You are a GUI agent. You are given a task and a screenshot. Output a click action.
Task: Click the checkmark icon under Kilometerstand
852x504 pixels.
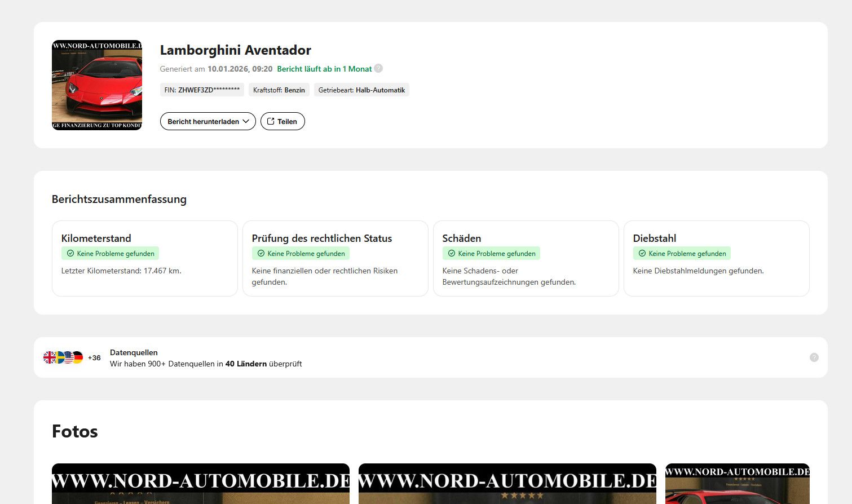click(70, 254)
